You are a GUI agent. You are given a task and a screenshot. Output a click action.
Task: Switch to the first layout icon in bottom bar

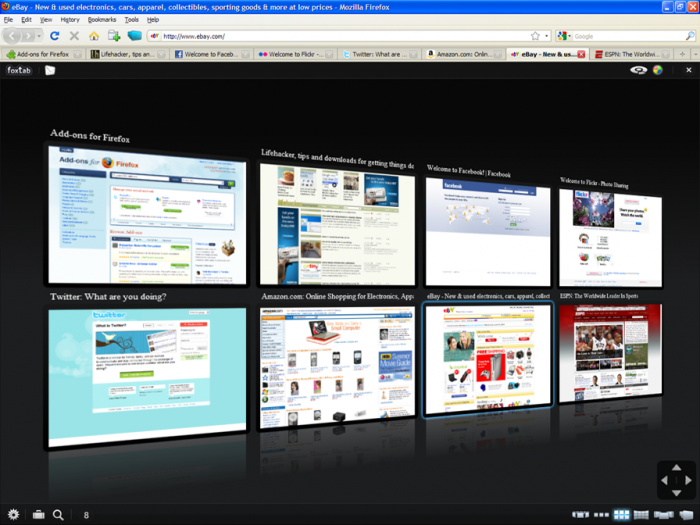tap(580, 515)
